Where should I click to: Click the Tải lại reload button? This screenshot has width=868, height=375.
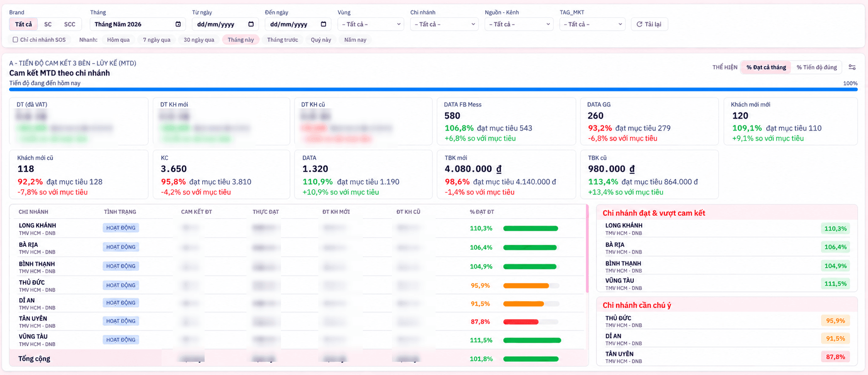pos(649,24)
